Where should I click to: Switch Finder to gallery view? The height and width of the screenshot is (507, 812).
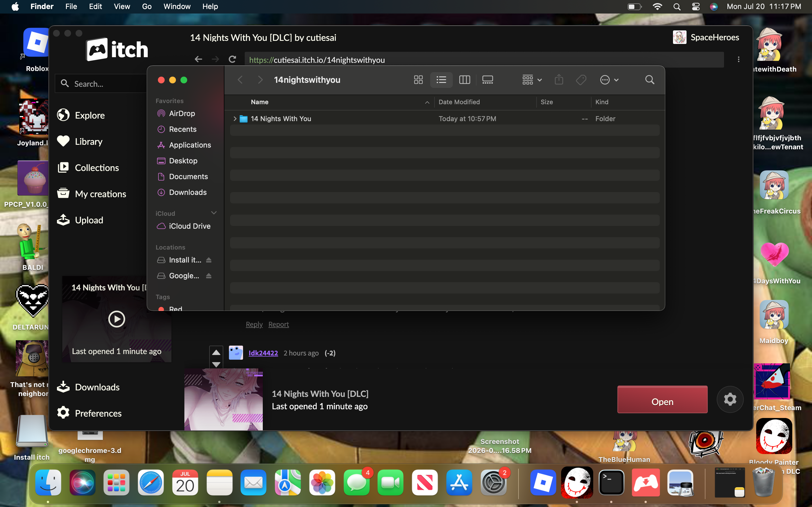[487, 80]
